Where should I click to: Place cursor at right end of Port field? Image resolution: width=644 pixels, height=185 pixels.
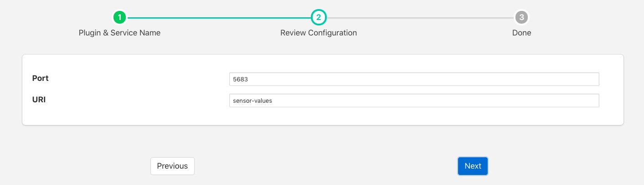[592, 79]
